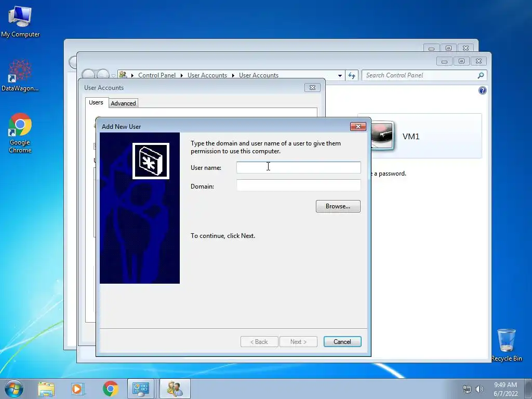Click the address bar location icon
The width and height of the screenshot is (532, 399).
(x=123, y=74)
